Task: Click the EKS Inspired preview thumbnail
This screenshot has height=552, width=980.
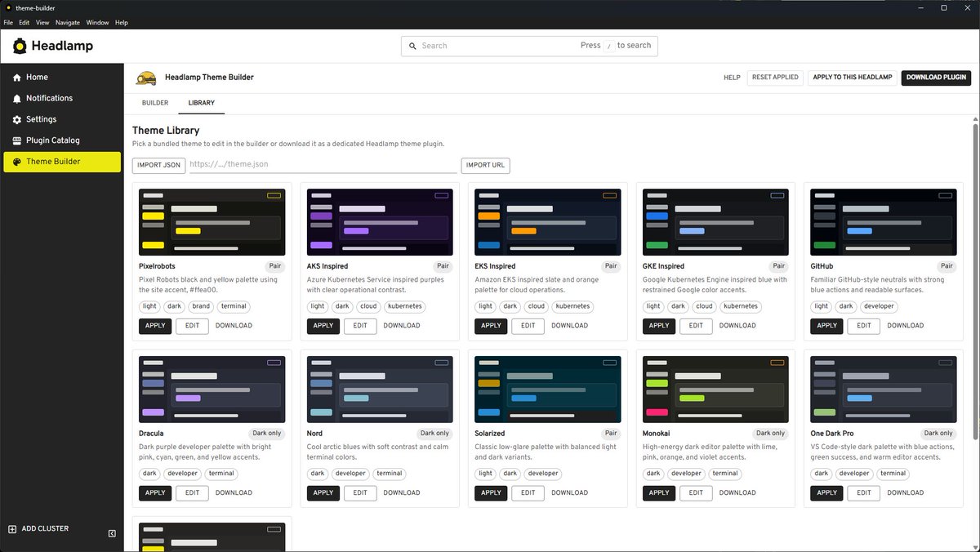Action: point(548,222)
